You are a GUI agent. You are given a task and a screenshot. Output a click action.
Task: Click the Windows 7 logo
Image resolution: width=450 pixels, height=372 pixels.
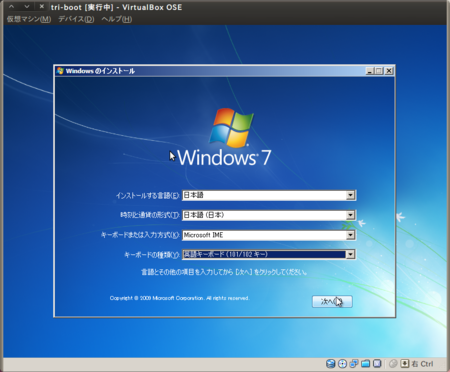coord(224,137)
